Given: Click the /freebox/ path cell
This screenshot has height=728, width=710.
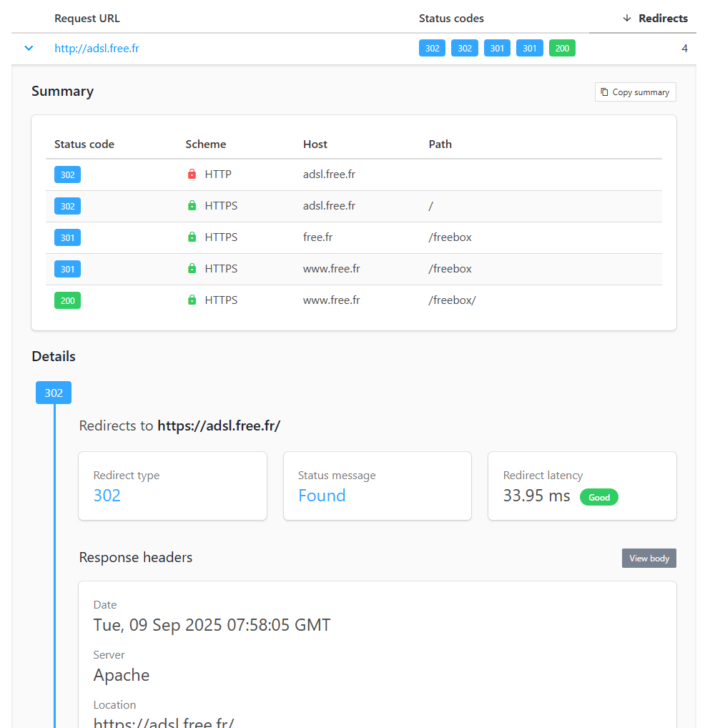Looking at the screenshot, I should tap(452, 300).
